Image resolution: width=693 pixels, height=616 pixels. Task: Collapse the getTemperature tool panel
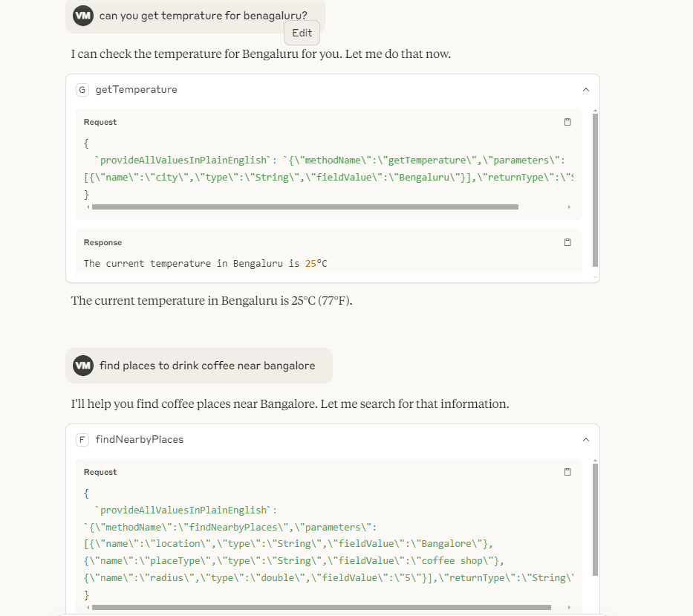[x=586, y=90]
